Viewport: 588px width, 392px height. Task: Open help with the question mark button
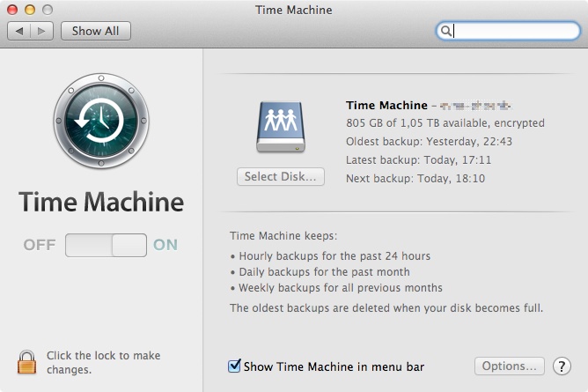(562, 366)
